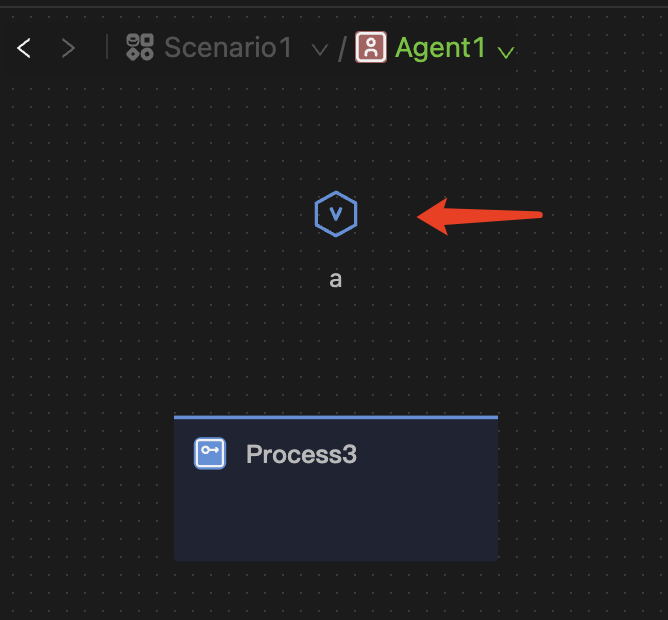Image resolution: width=668 pixels, height=620 pixels.
Task: Click the back navigation arrow
Action: click(25, 48)
